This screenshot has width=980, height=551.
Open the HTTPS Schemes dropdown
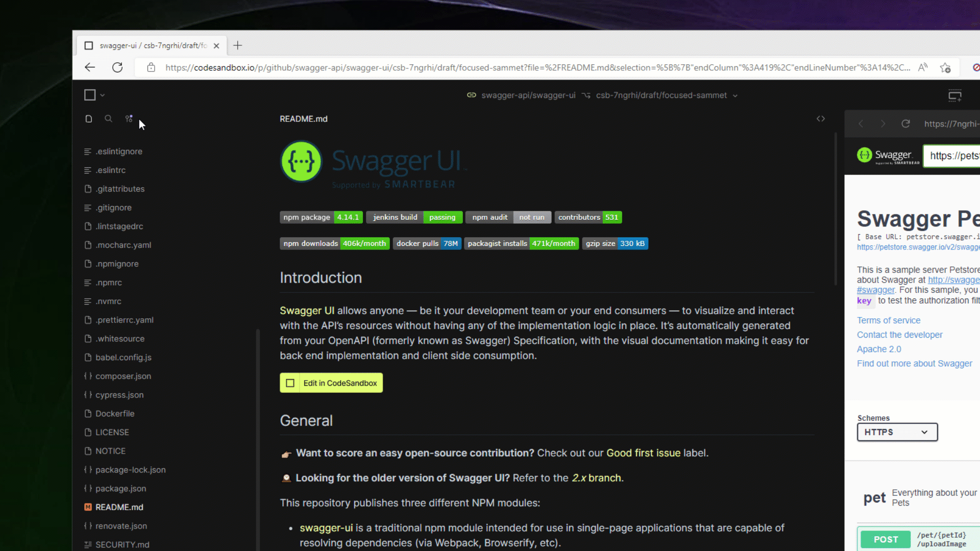897,432
